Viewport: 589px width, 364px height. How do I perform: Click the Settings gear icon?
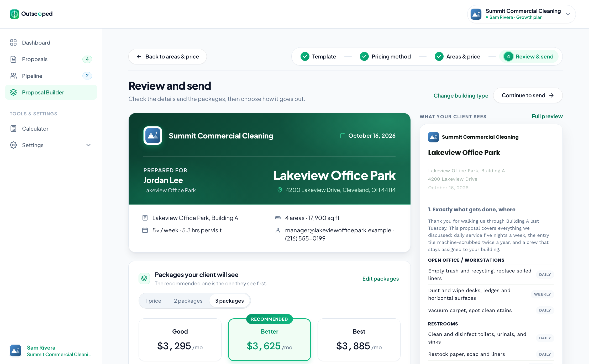point(13,145)
